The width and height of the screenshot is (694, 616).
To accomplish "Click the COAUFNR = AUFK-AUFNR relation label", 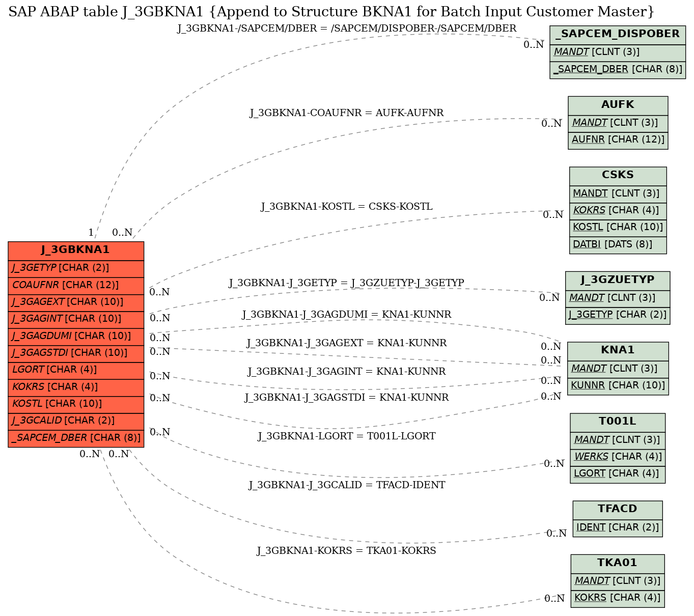I will coord(347,113).
